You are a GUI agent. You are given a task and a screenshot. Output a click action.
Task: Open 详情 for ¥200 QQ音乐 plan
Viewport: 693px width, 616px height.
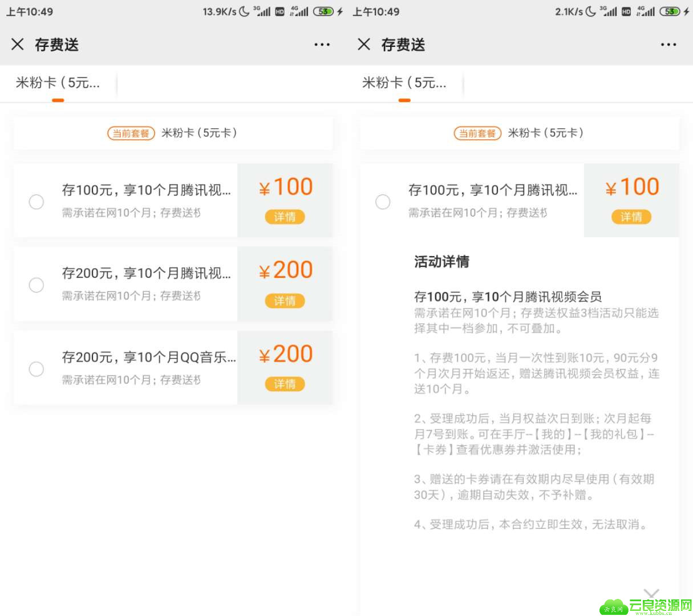pos(285,384)
